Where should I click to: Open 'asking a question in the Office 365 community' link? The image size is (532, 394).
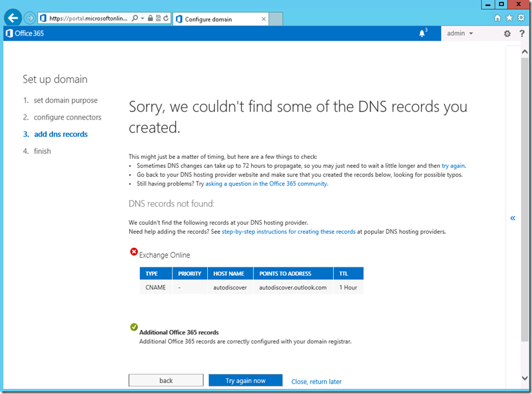coord(267,184)
